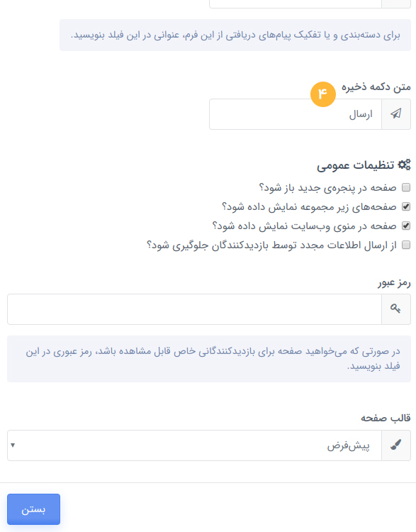Image resolution: width=416 pixels, height=532 pixels.
Task: Open the قالب صفحه dropdown showing پیش‌فرض
Action: coord(194,445)
